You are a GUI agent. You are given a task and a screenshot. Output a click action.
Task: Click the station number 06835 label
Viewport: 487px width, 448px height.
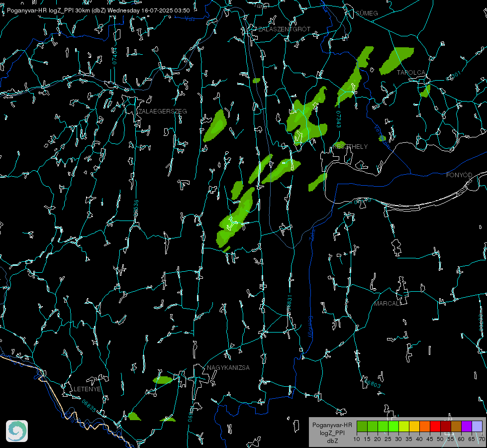tap(89, 406)
